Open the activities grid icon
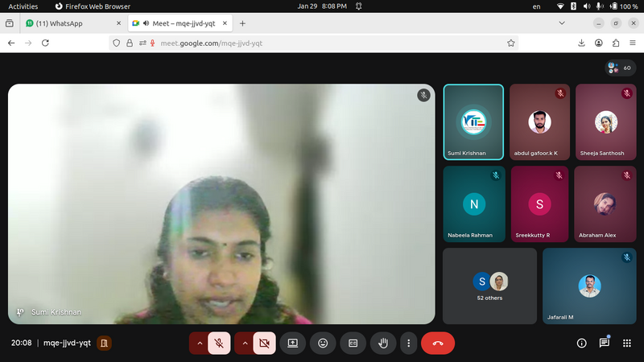 pyautogui.click(x=626, y=343)
